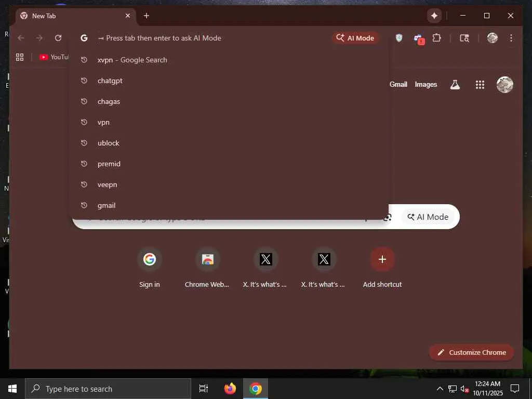Click the forward navigation arrow

(x=39, y=38)
